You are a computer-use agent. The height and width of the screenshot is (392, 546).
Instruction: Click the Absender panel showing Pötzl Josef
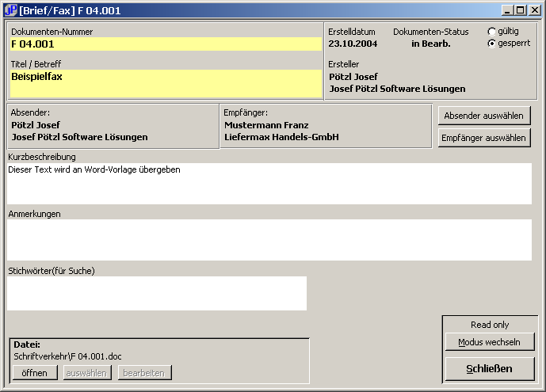click(x=113, y=126)
